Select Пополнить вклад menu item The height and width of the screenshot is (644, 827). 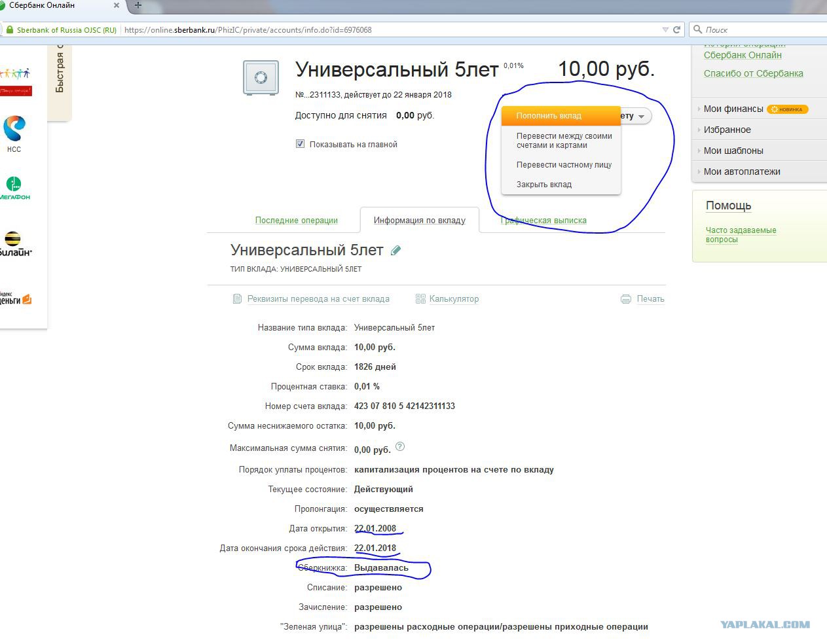(561, 116)
